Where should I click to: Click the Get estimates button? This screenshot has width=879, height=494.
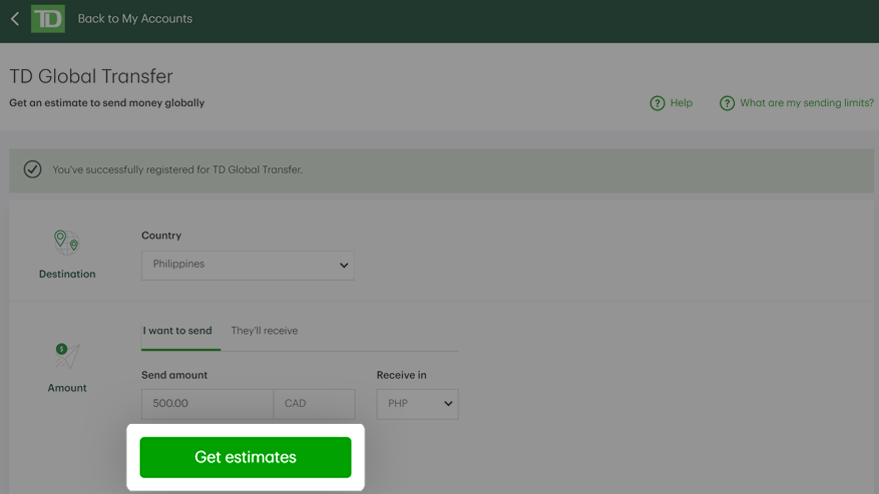(x=246, y=458)
